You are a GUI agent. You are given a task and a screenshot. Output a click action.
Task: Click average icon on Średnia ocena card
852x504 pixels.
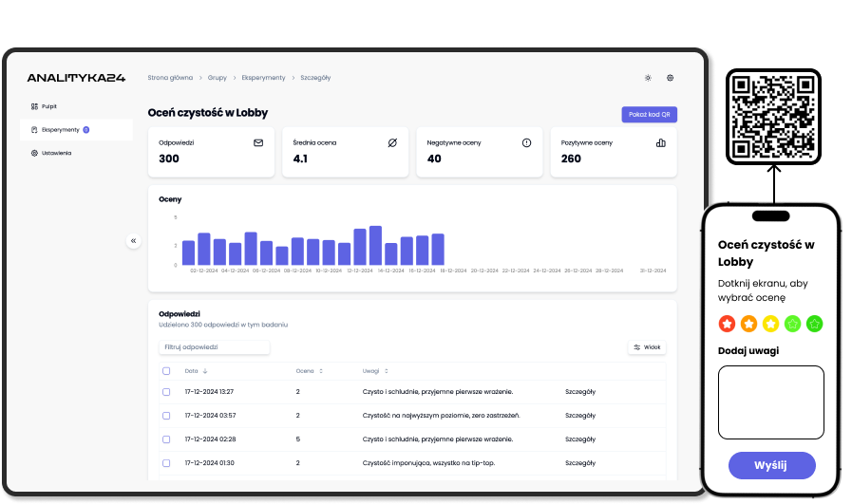point(392,142)
